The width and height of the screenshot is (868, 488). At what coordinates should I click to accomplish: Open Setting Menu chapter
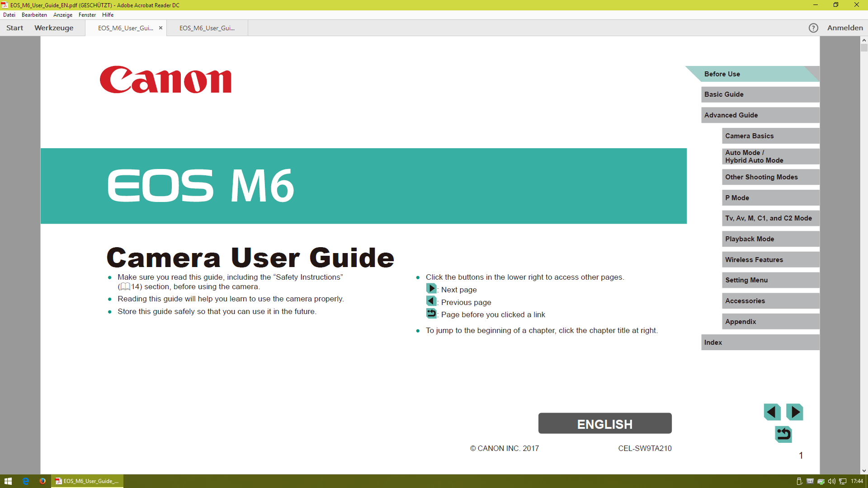coord(771,280)
